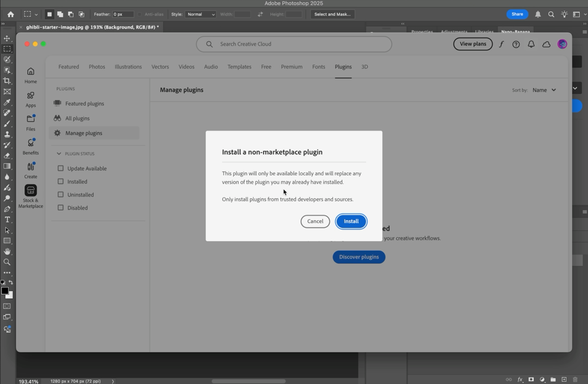
Task: Open fonts 'f' icon in Creative Cloud
Action: click(501, 44)
